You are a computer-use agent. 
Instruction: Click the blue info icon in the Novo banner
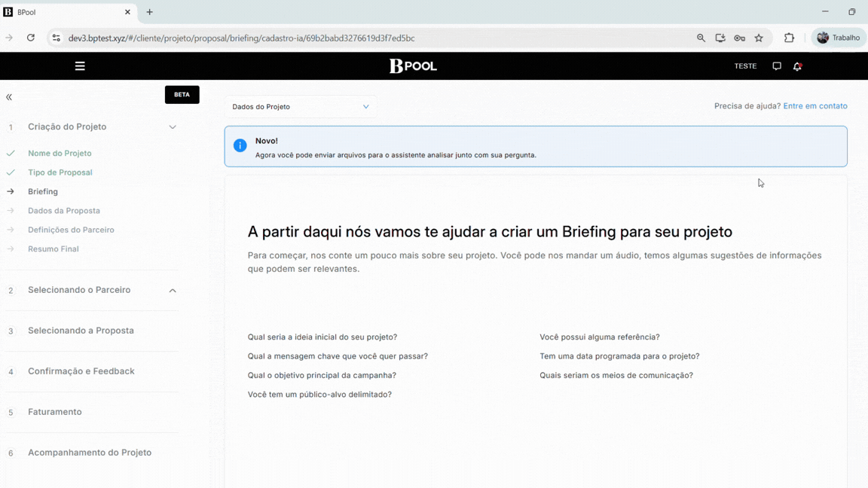pyautogui.click(x=240, y=145)
